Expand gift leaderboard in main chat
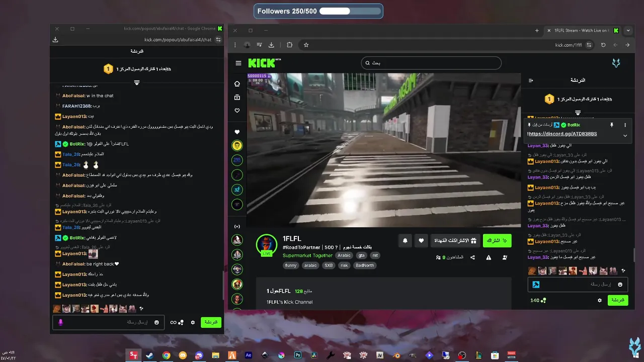The height and width of the screenshot is (362, 644). (578, 113)
